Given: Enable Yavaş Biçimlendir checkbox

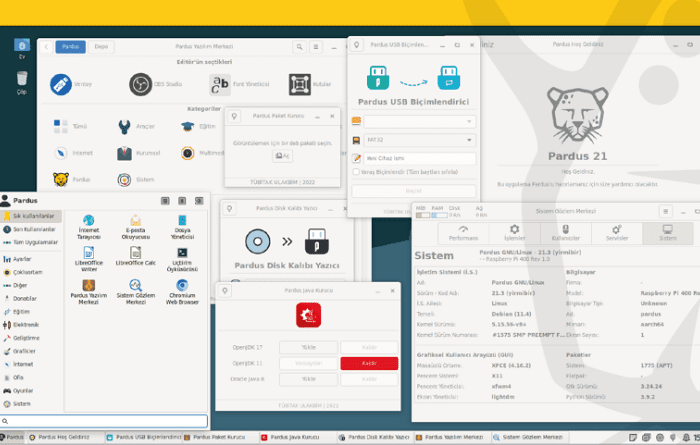Looking at the screenshot, I should pos(356,172).
